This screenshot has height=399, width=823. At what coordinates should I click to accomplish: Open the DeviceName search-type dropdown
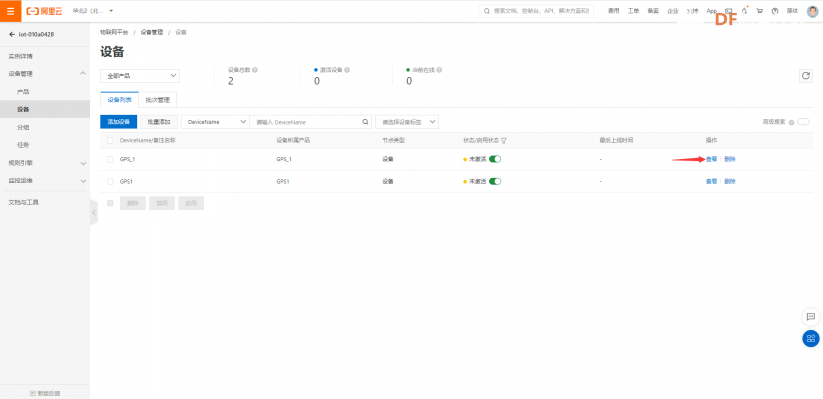[215, 122]
